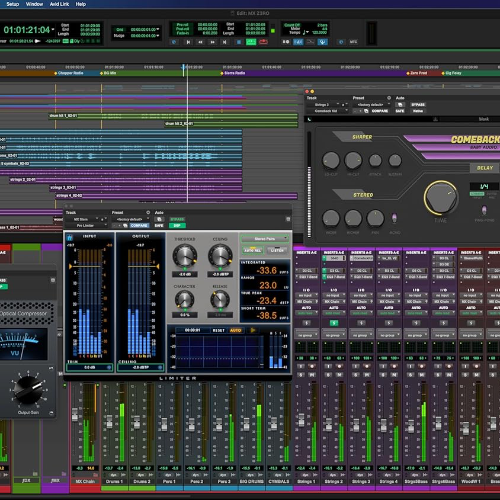Click the Stereo Wider knob in Comeback Kid
The image size is (500, 500).
331,218
